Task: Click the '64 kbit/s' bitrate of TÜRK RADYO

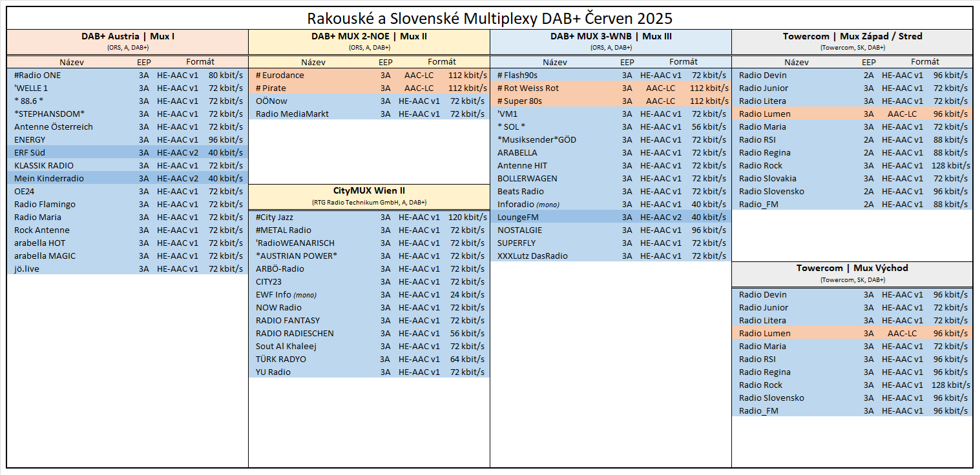Action: (x=468, y=359)
